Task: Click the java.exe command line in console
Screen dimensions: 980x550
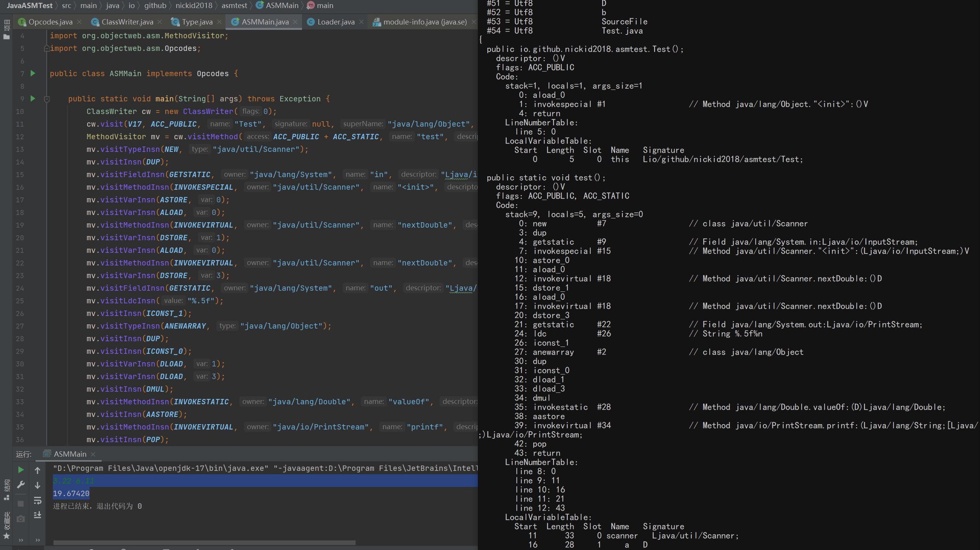Action: click(265, 468)
